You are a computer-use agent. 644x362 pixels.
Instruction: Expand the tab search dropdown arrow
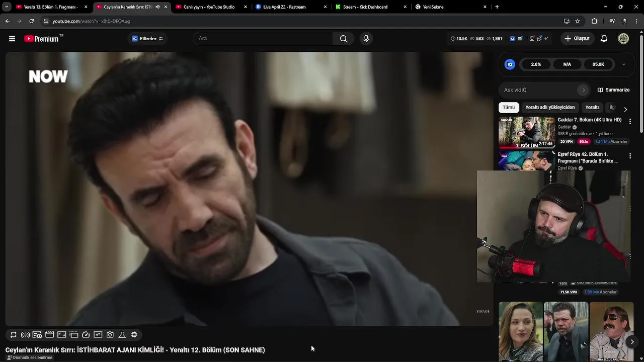coord(7,7)
